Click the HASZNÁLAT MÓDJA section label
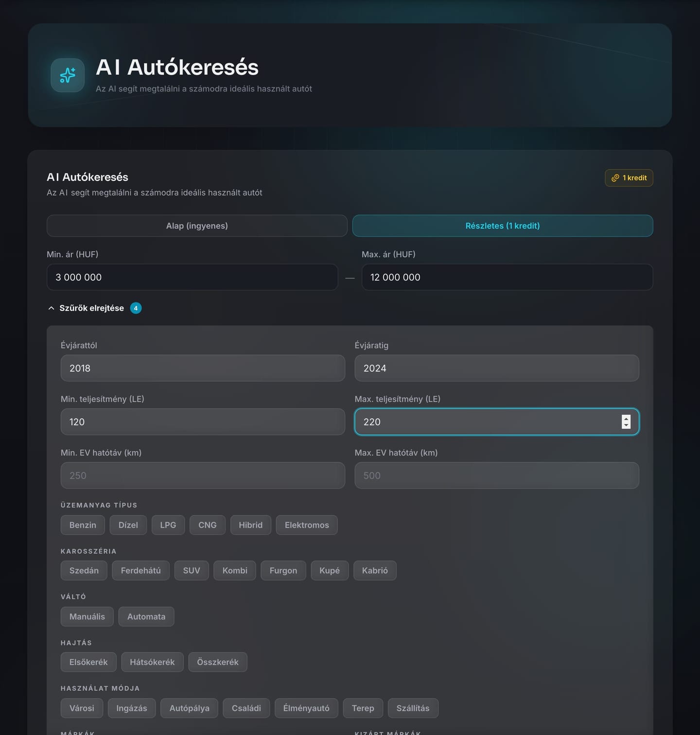 [100, 688]
